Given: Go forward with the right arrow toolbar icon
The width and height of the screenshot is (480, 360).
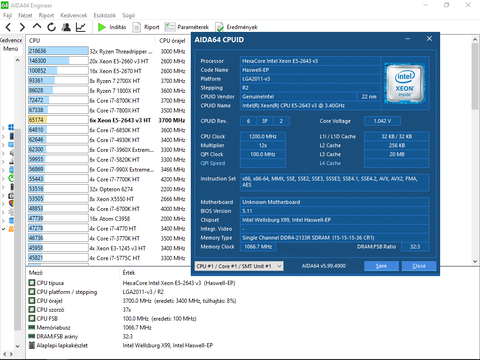Looking at the screenshot, I should point(22,27).
